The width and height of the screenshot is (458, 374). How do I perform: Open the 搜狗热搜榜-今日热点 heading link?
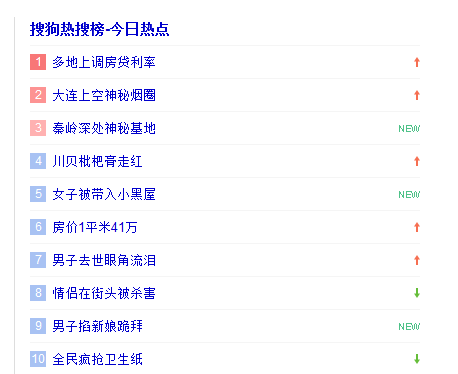(99, 29)
